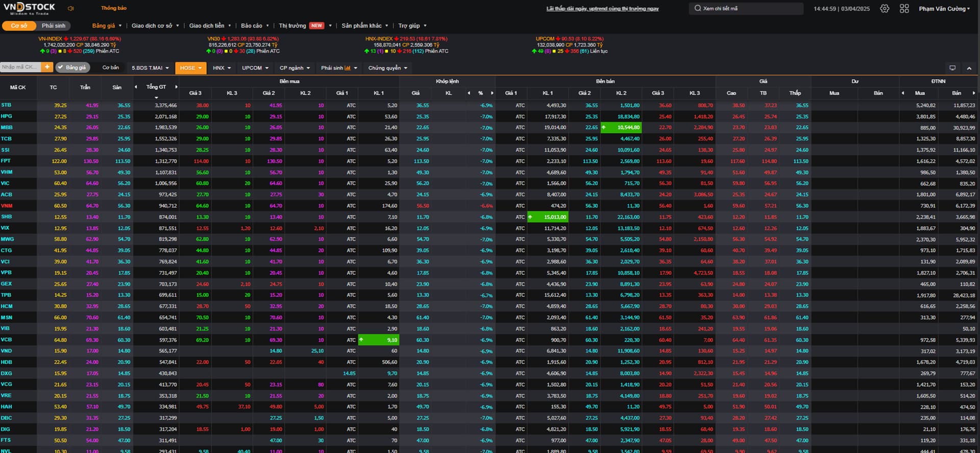Collapse index panel with up chevron
Screen dimensions: 980x453
(969, 68)
